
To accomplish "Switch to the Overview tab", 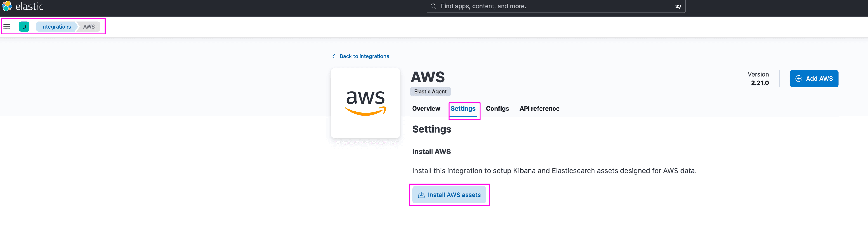I will tap(426, 108).
